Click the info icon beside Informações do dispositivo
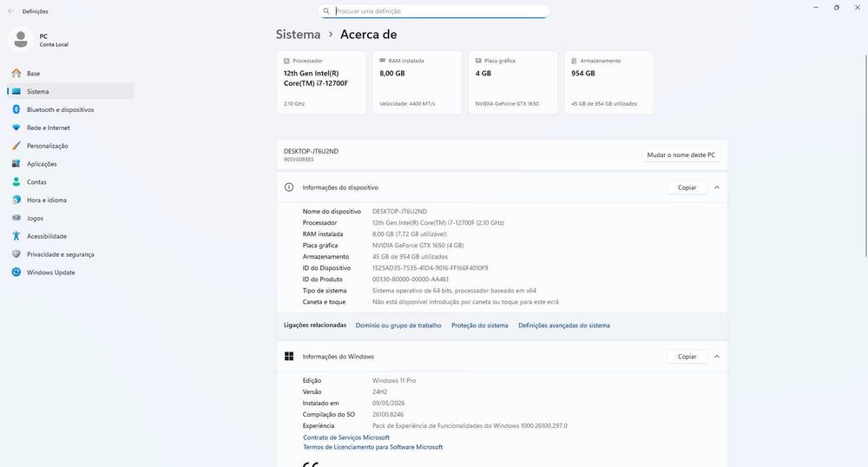 coord(289,187)
